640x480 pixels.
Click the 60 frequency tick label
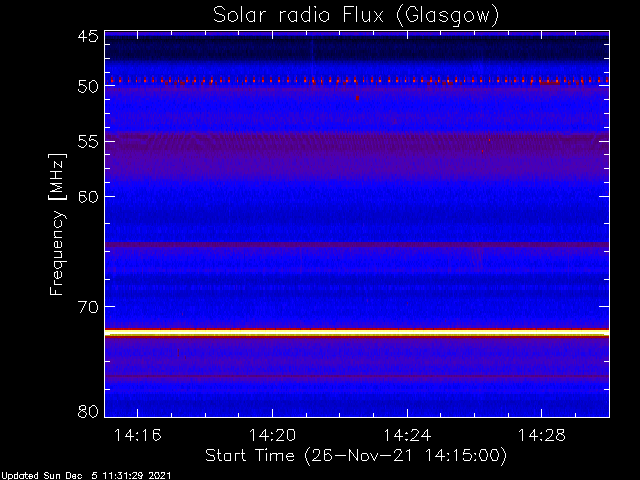88,196
